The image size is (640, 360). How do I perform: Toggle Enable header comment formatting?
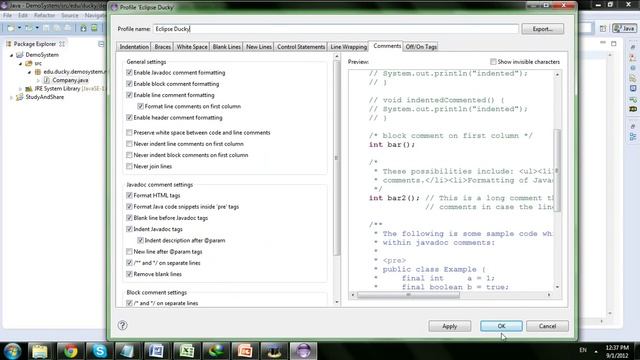tap(129, 118)
